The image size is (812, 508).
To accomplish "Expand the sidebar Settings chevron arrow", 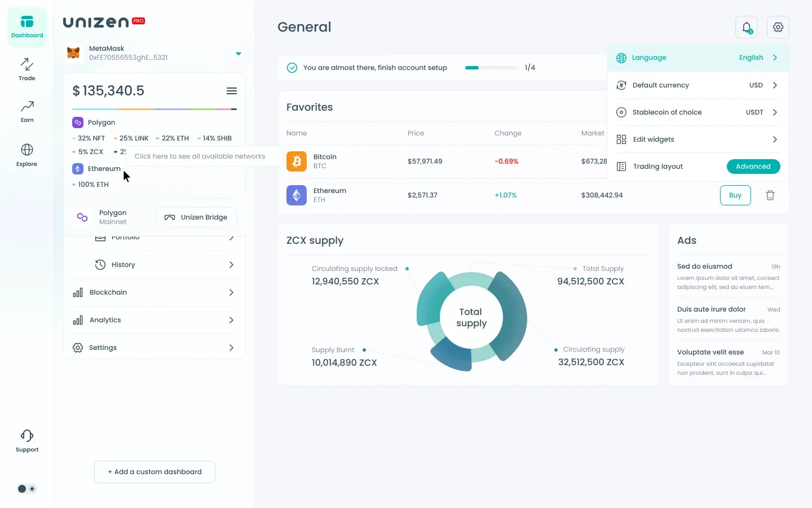I will tap(231, 348).
